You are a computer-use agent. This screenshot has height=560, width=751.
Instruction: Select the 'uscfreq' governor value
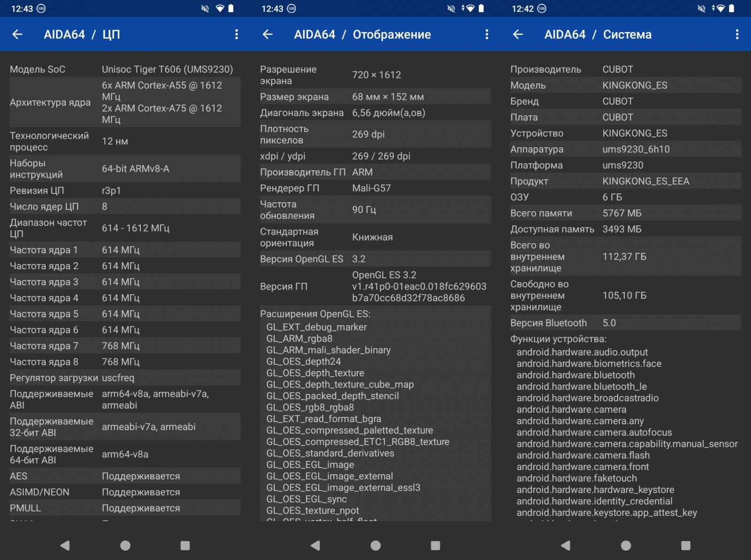118,378
